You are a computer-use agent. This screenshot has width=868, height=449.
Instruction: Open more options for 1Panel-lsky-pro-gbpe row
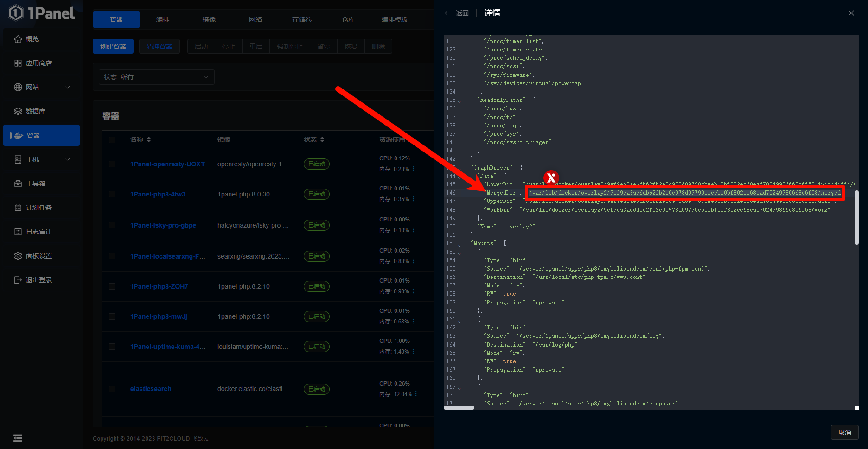(x=413, y=230)
